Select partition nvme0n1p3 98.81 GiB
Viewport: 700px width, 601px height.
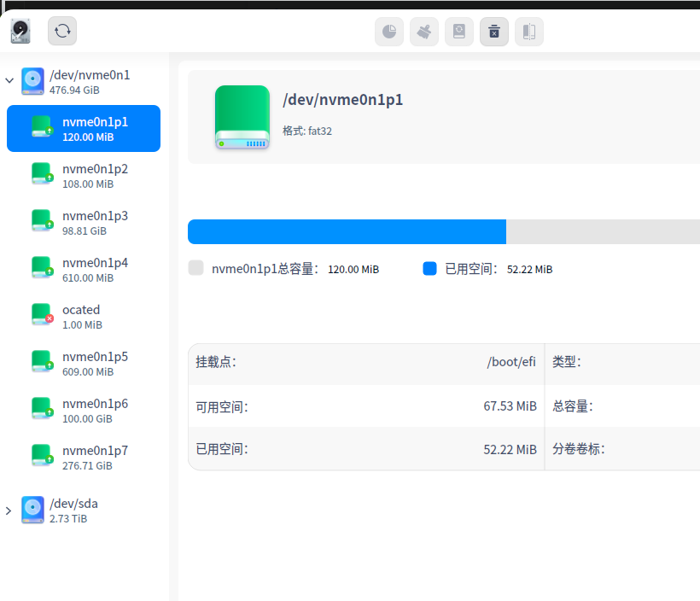click(x=84, y=223)
